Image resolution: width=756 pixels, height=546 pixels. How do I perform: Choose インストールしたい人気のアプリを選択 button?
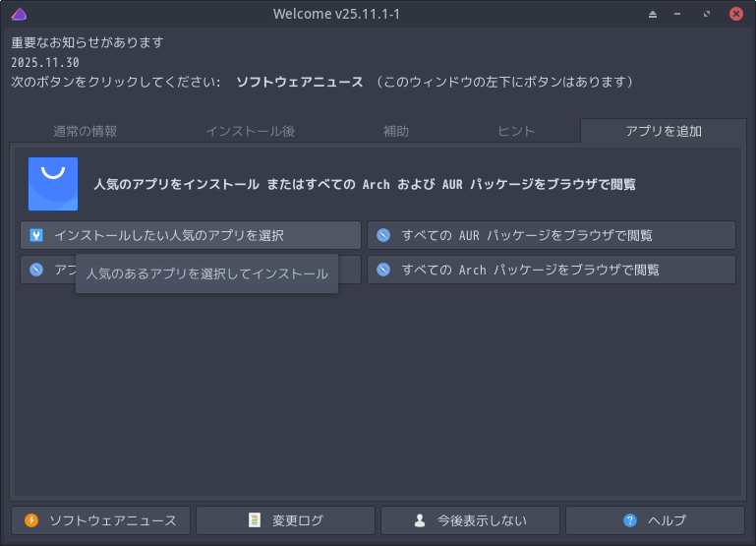click(x=191, y=235)
